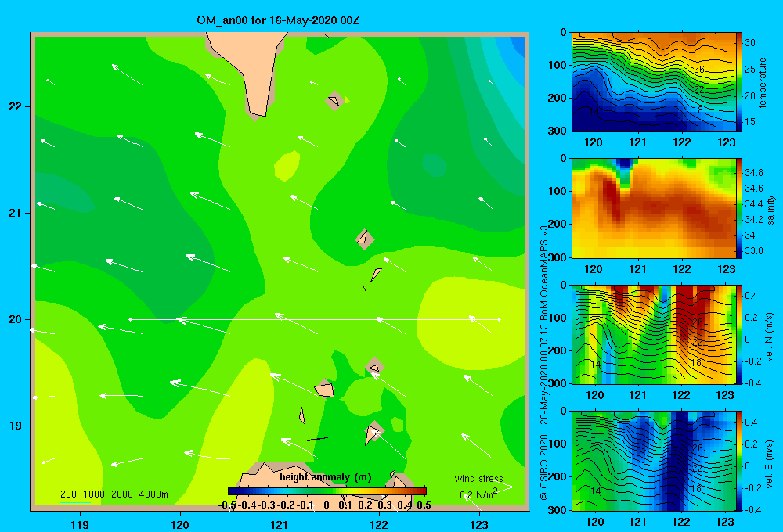The width and height of the screenshot is (783, 532).
Task: Click depth label 300 on temperature panel
Action: [557, 131]
